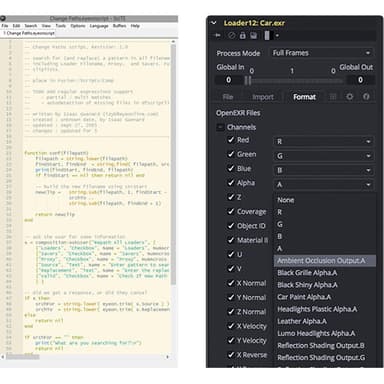Open the Help menu in the SciTE editor

[x=135, y=26]
